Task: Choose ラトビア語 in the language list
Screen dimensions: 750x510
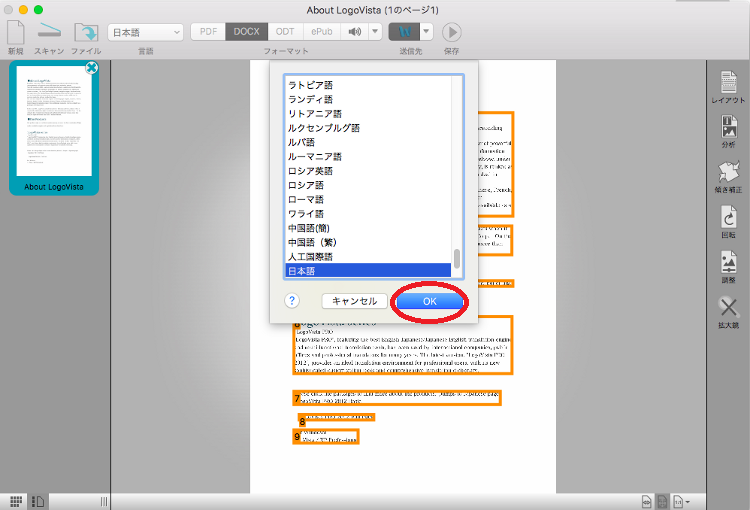Action: [x=368, y=85]
